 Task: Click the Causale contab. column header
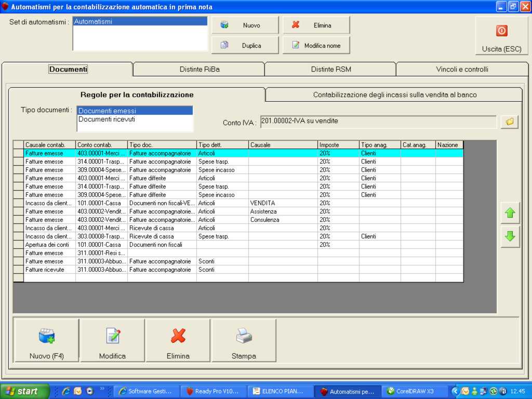point(49,145)
